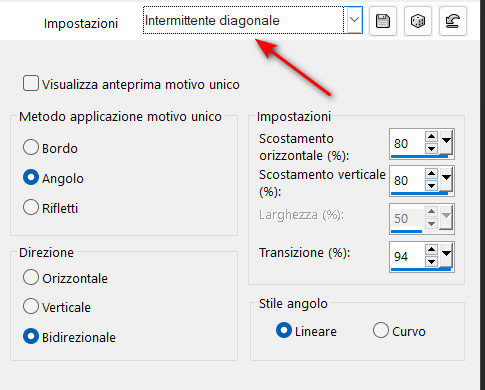Click the save preset floppy disk icon
Image resolution: width=485 pixels, height=390 pixels.
coord(383,21)
